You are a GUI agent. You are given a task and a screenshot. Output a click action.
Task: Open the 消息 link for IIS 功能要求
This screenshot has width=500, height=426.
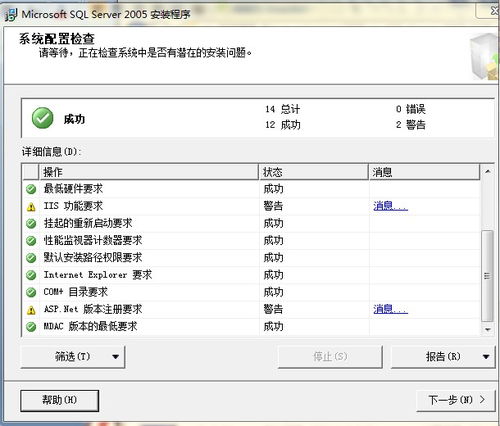pyautogui.click(x=390, y=206)
